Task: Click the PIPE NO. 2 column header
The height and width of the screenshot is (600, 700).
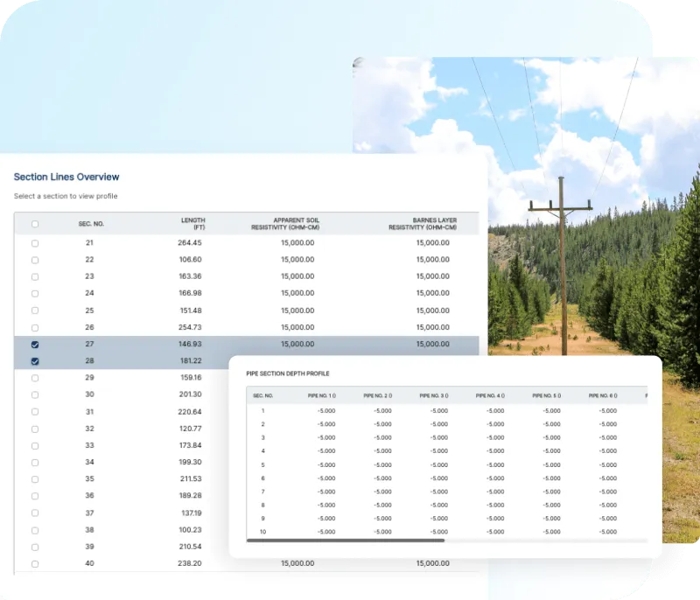Action: [x=378, y=395]
